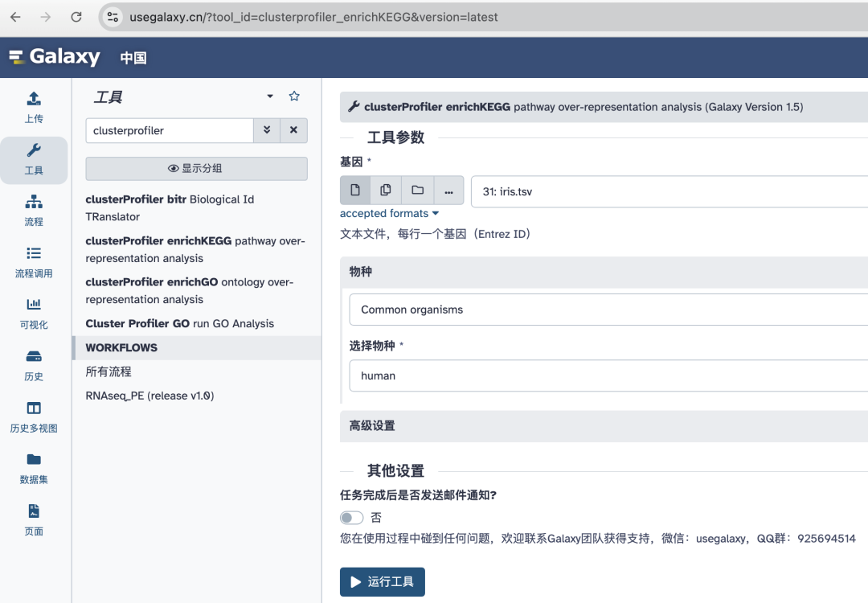Open clusterProfiler bitr Biological Id Translator tool

[x=170, y=208]
